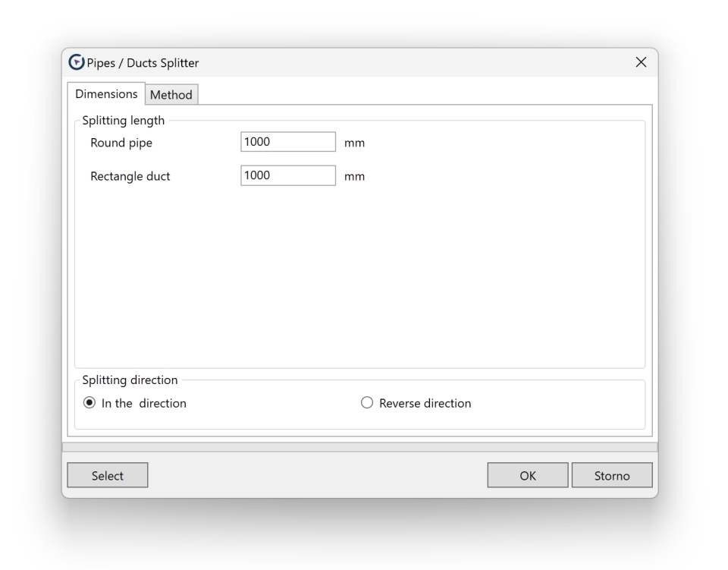Click the Round pipe label
The width and height of the screenshot is (728, 570).
(121, 143)
